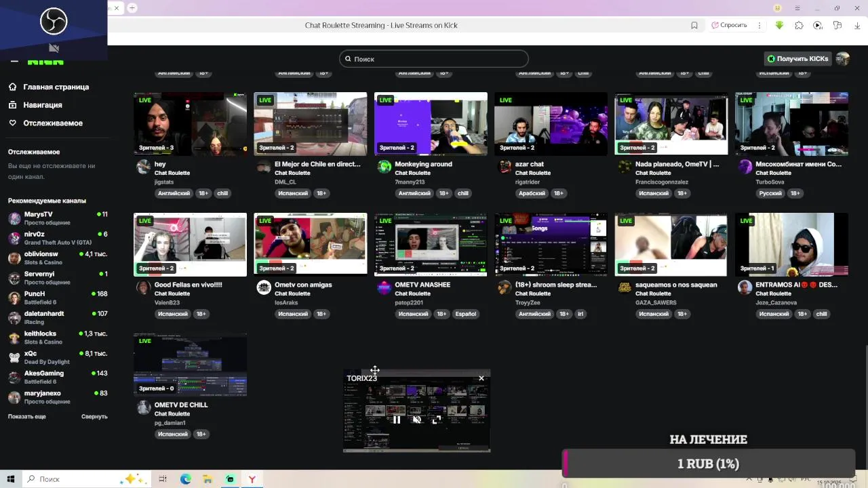The image size is (868, 488).
Task: Open the OMETV DE CHILL stream thumbnail
Action: [x=190, y=365]
